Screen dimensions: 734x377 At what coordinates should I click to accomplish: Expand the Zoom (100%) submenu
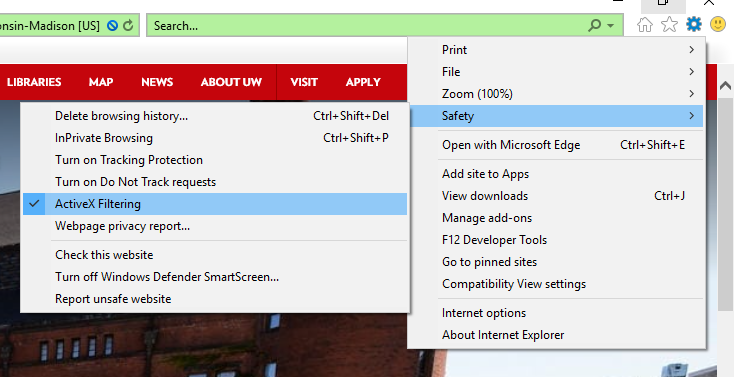[557, 94]
